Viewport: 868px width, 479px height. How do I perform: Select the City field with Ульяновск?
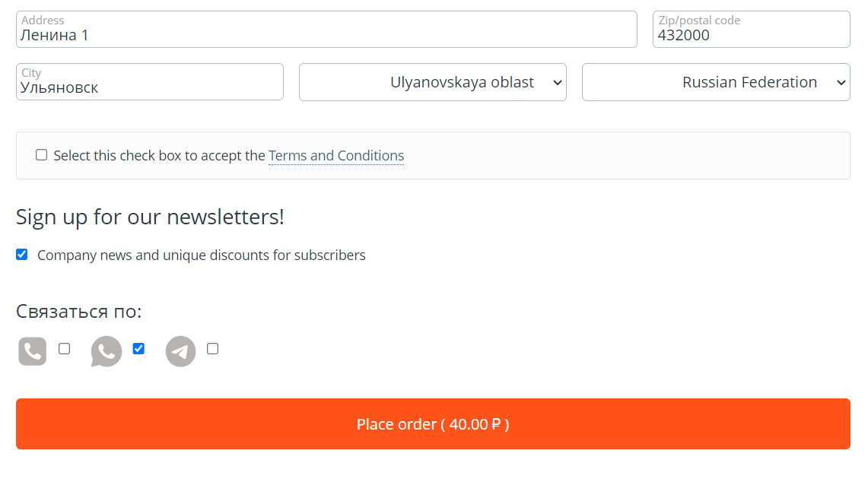(x=150, y=87)
